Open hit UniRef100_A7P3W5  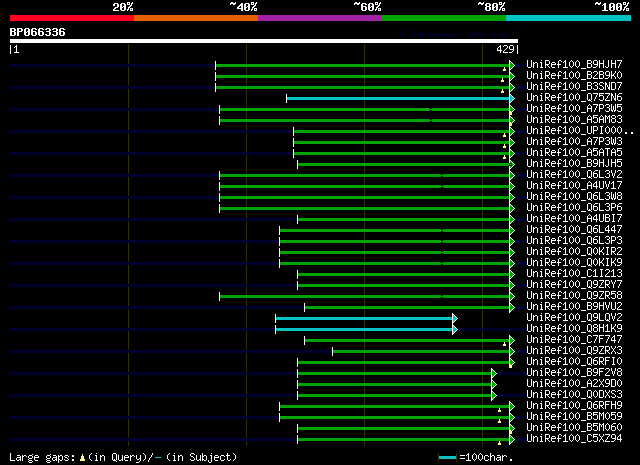click(574, 109)
